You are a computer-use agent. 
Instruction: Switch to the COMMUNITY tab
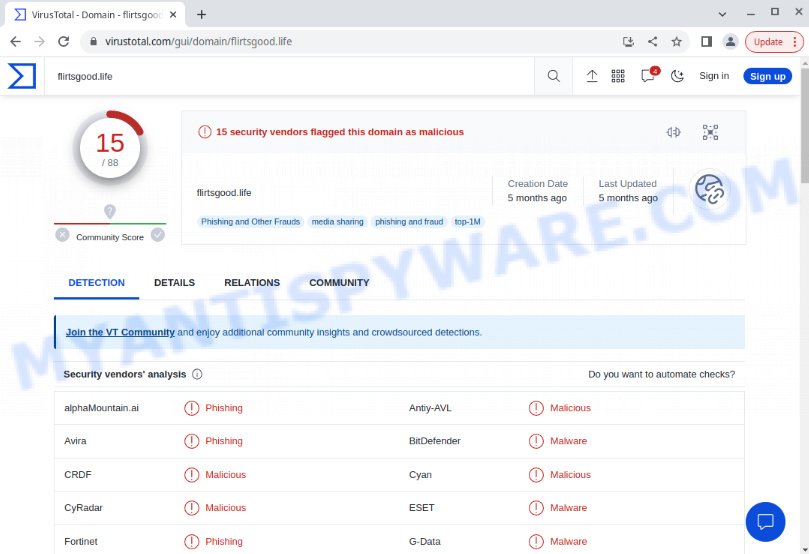(339, 283)
